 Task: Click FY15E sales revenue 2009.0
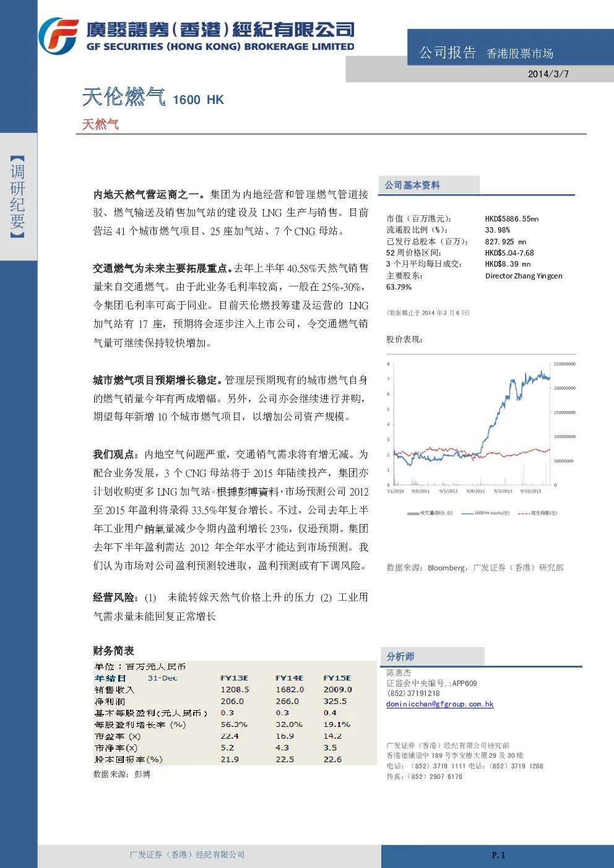[x=338, y=689]
